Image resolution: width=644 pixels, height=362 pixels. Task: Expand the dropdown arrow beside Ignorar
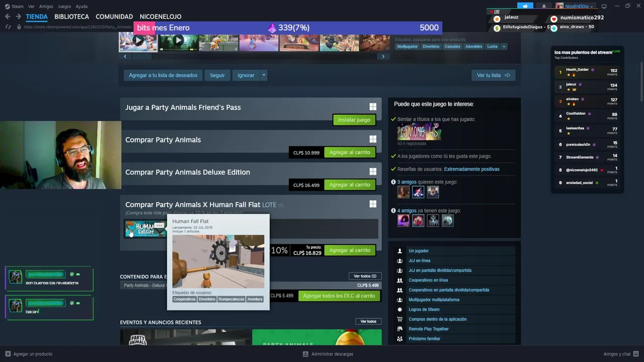(x=263, y=75)
